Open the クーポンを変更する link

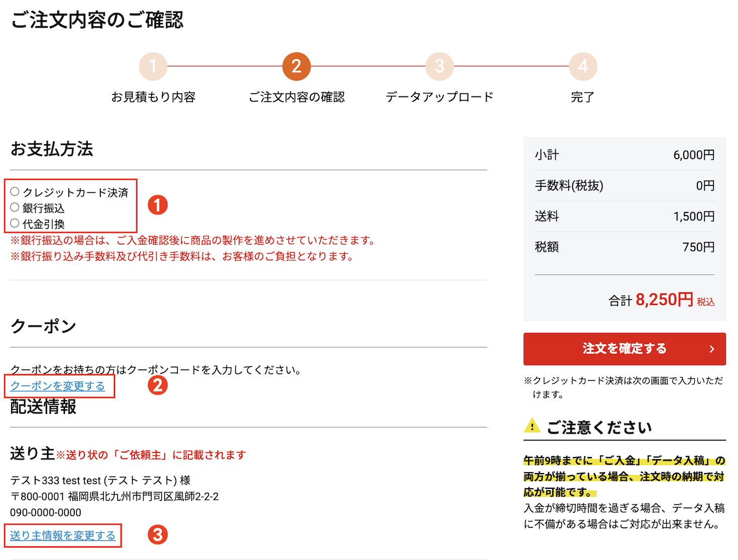(x=59, y=386)
